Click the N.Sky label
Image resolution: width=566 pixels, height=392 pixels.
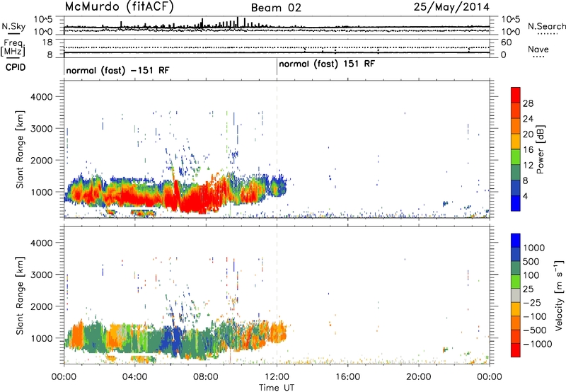point(13,26)
